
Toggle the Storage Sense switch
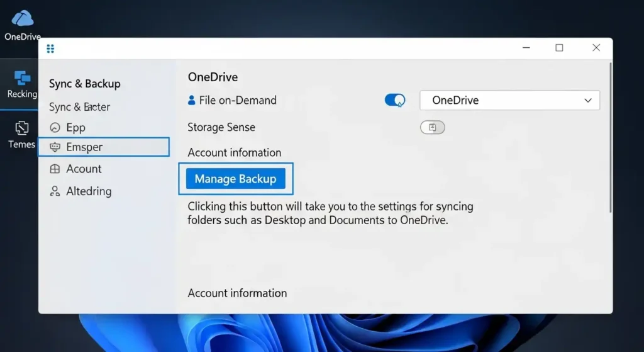432,127
